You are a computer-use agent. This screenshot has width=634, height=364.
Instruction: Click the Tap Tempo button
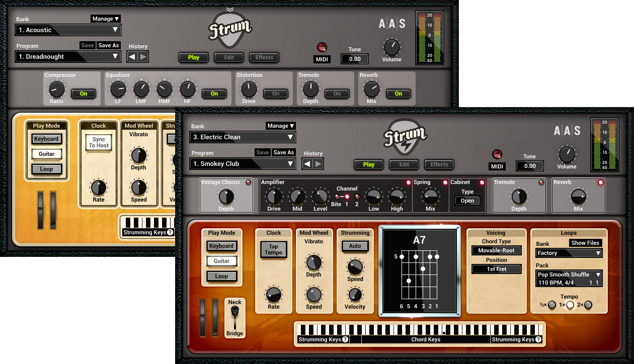273,249
